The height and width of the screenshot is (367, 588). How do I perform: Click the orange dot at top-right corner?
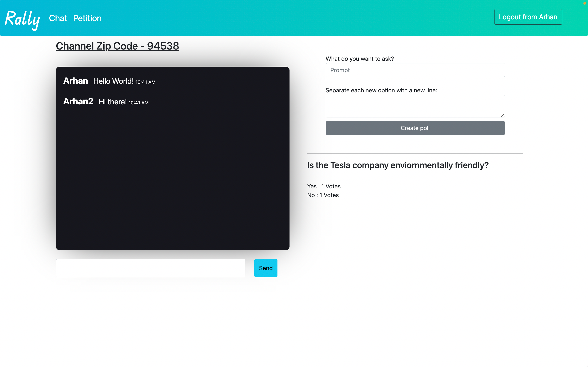click(x=585, y=3)
